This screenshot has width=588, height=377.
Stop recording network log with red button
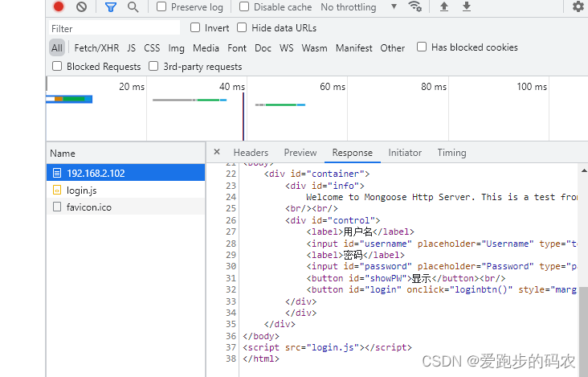tap(59, 6)
